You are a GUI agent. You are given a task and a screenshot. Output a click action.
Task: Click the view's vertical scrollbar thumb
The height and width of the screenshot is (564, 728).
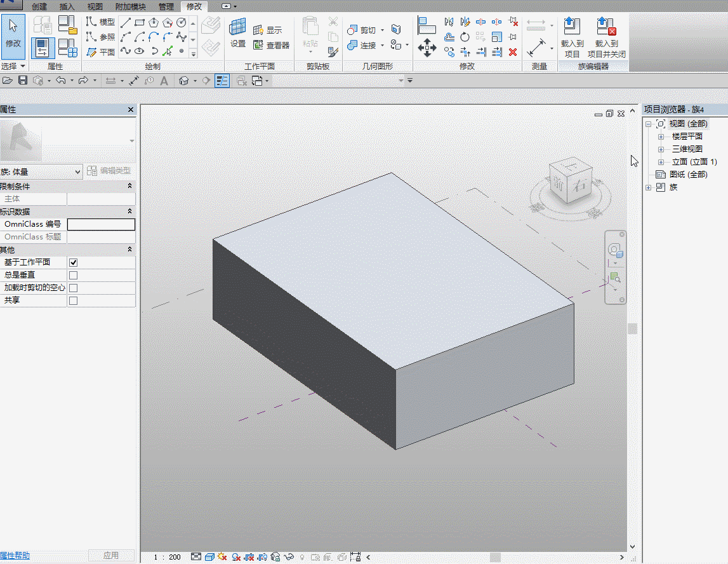pyautogui.click(x=632, y=328)
